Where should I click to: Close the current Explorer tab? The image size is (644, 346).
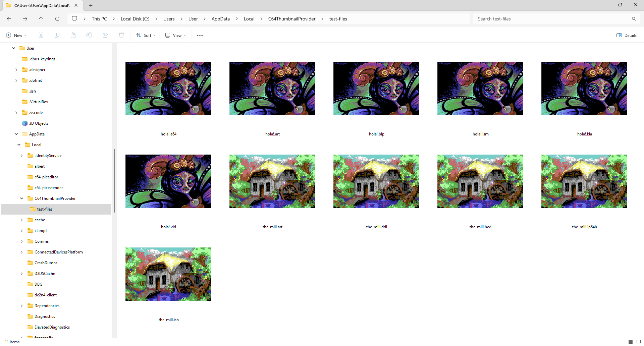(x=76, y=5)
